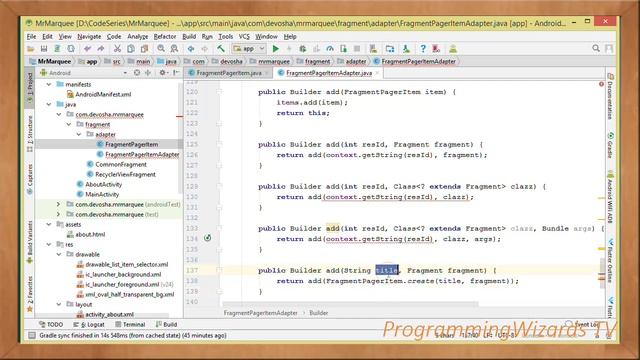Image resolution: width=640 pixels, height=360 pixels.
Task: Toggle the Structure tool window button
Action: tap(29, 133)
